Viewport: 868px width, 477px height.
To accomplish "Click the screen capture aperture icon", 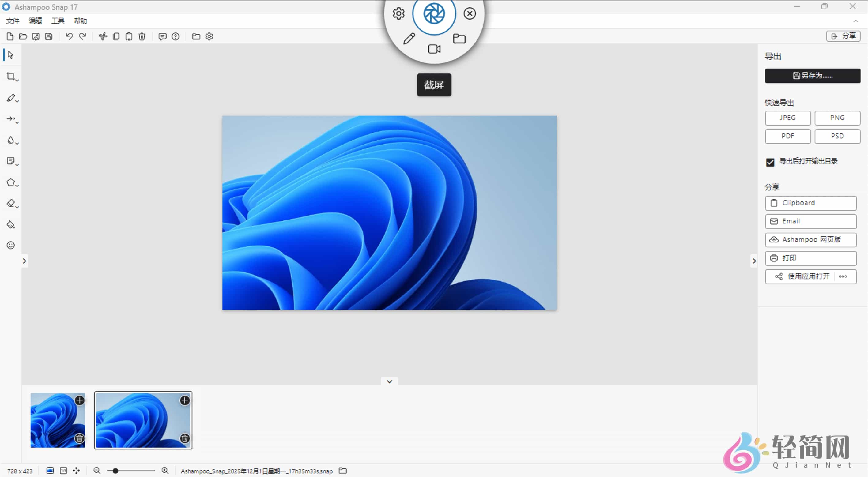I will pyautogui.click(x=434, y=14).
